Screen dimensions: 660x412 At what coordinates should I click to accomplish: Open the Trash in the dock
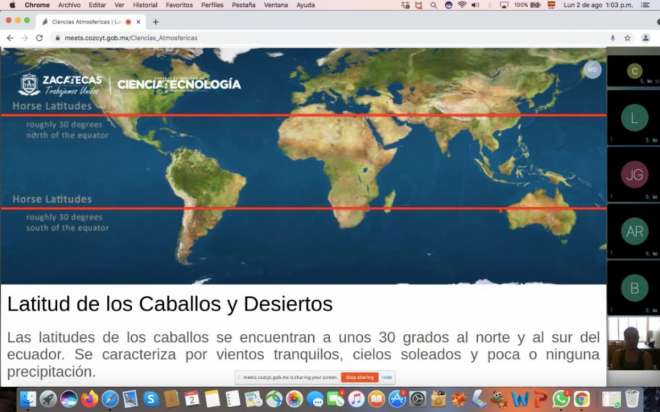[632, 399]
